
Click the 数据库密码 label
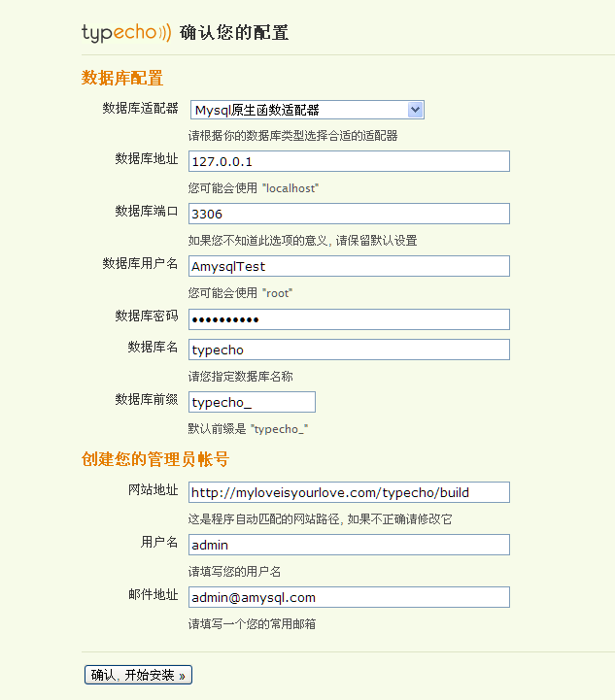coord(147,316)
